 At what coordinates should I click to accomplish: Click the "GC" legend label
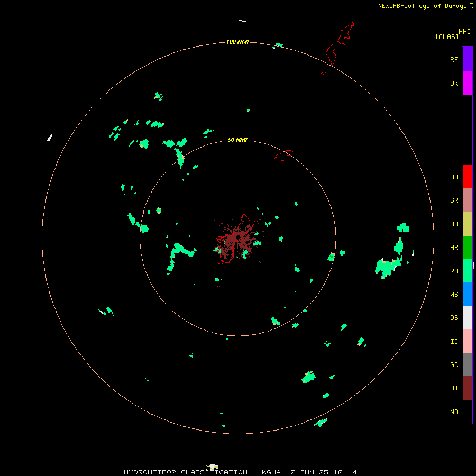coord(454,364)
